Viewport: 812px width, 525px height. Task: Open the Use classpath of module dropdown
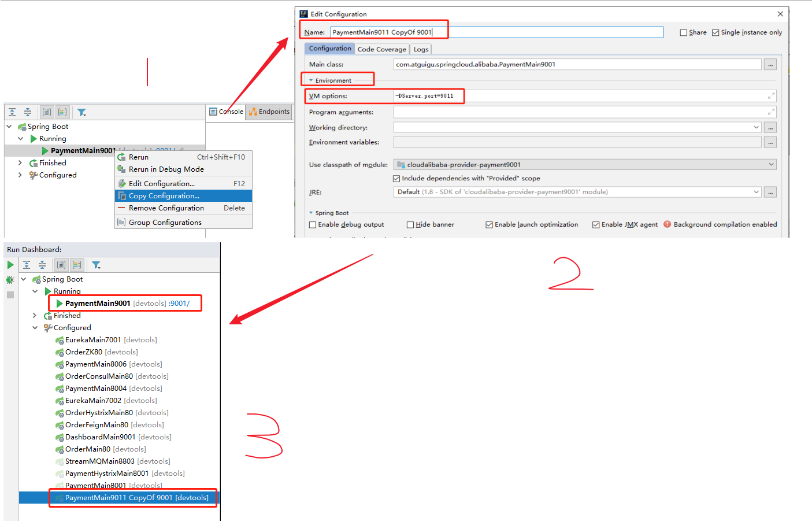tap(771, 165)
